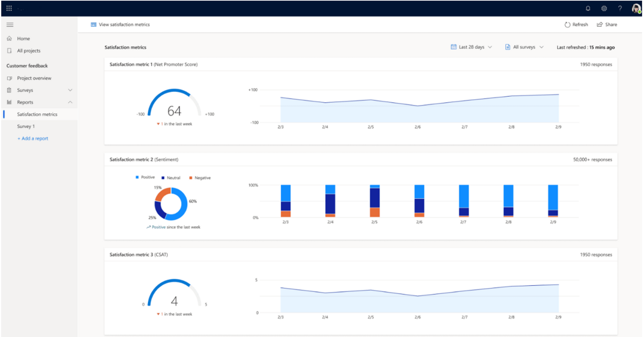Viewport: 644px width, 337px height.
Task: Select Satisfaction metrics in the sidebar
Action: [x=37, y=114]
